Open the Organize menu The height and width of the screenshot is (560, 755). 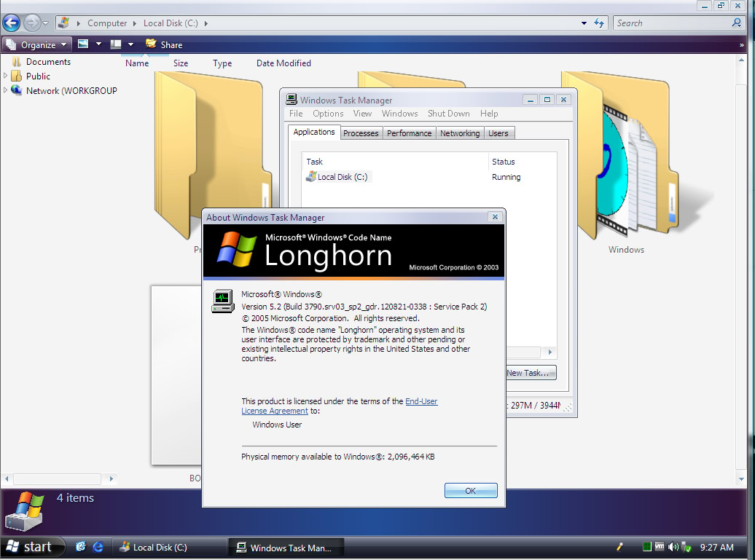37,44
